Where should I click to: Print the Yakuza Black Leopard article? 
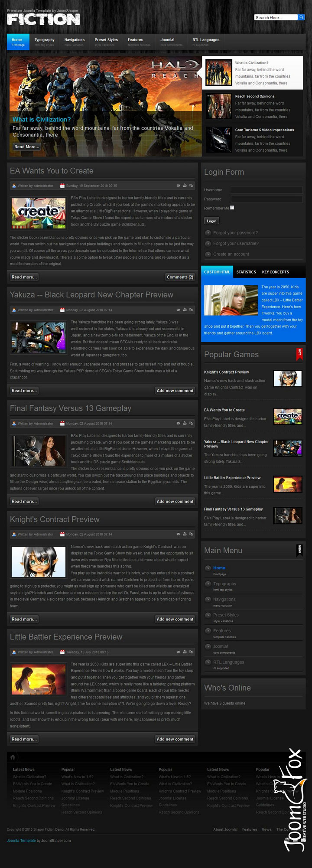(185, 310)
